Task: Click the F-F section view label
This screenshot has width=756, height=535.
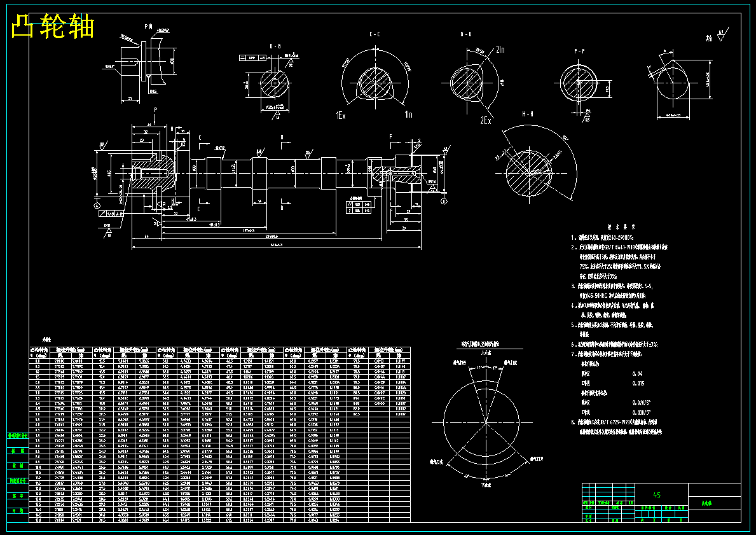Action: (579, 51)
